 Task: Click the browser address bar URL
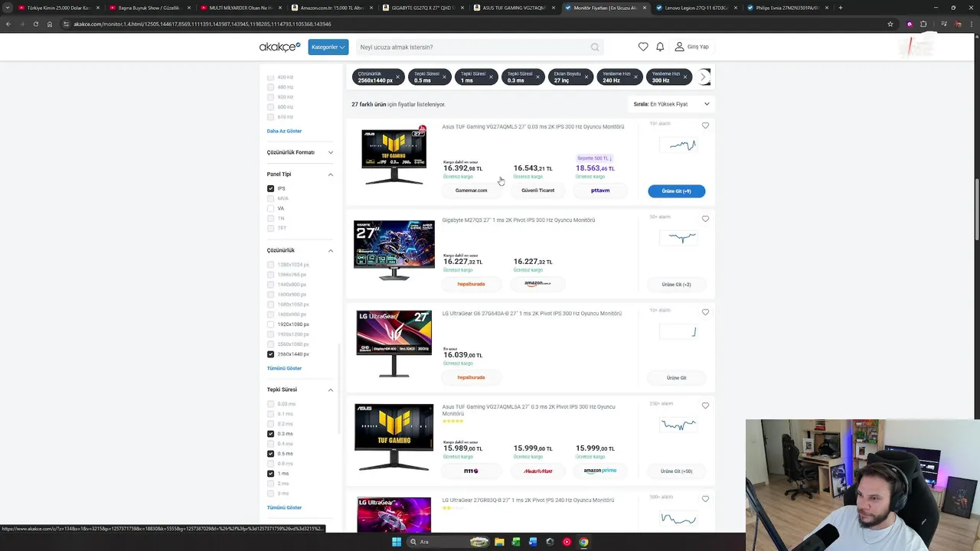coord(202,24)
